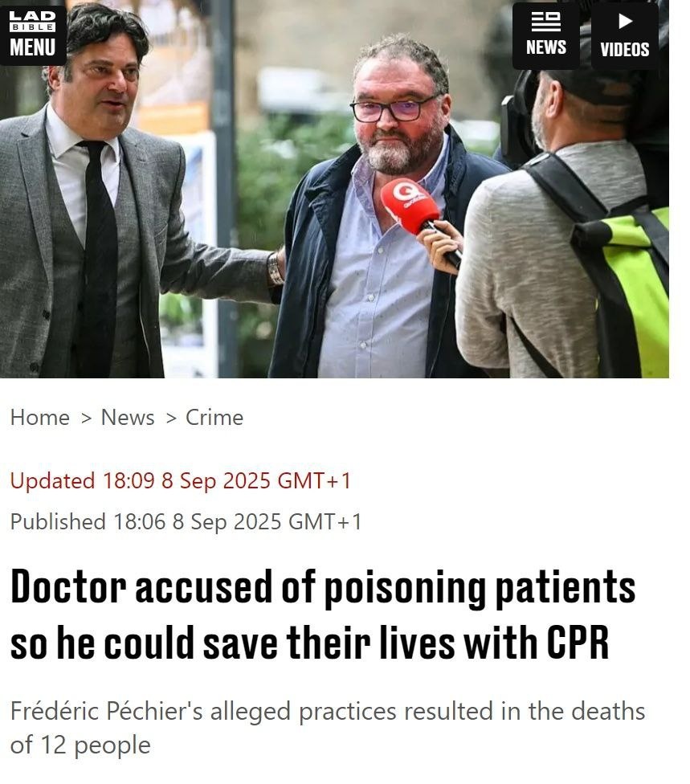This screenshot has height=784, width=690.
Task: Click the second breadcrumb chevron separator
Action: 171,418
